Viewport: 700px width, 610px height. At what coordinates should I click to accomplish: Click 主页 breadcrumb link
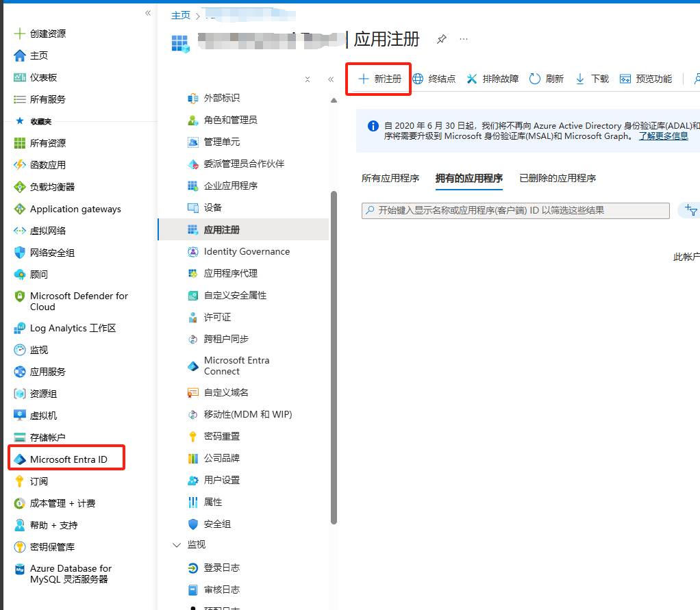[181, 16]
